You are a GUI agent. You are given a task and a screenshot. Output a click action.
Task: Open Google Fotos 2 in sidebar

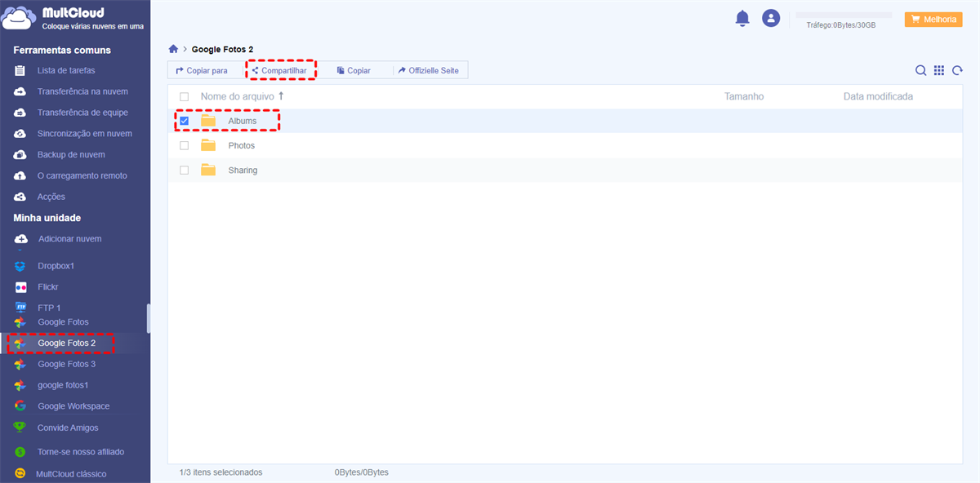[x=66, y=343]
